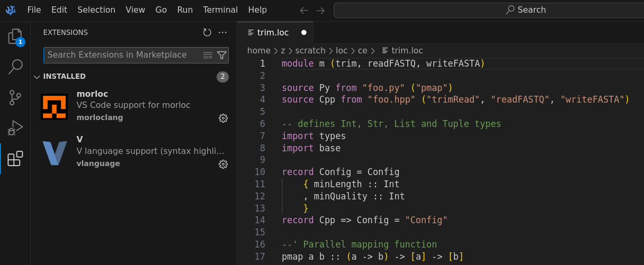Collapse the INSTALLED extensions section
The height and width of the screenshot is (265, 644).
[x=37, y=77]
